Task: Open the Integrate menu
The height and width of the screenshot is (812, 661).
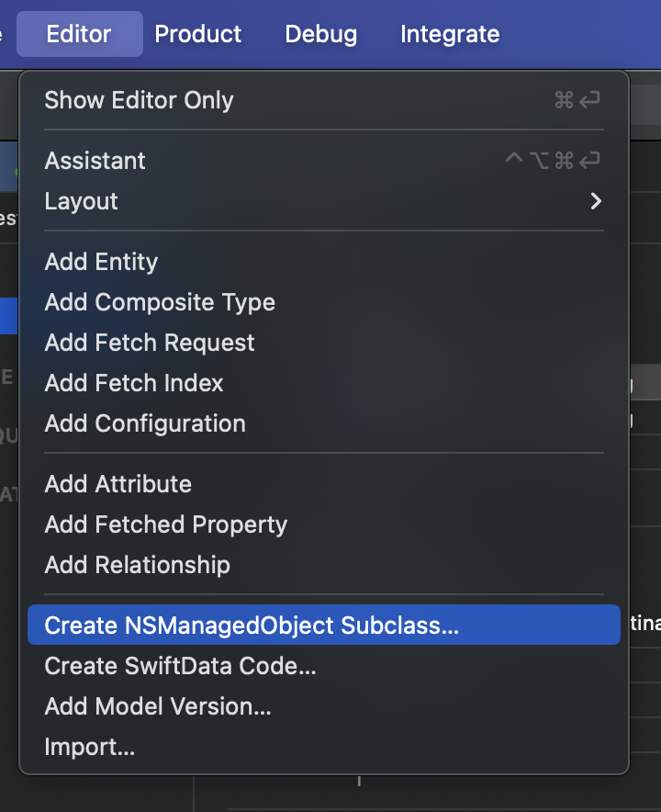Action: click(450, 34)
